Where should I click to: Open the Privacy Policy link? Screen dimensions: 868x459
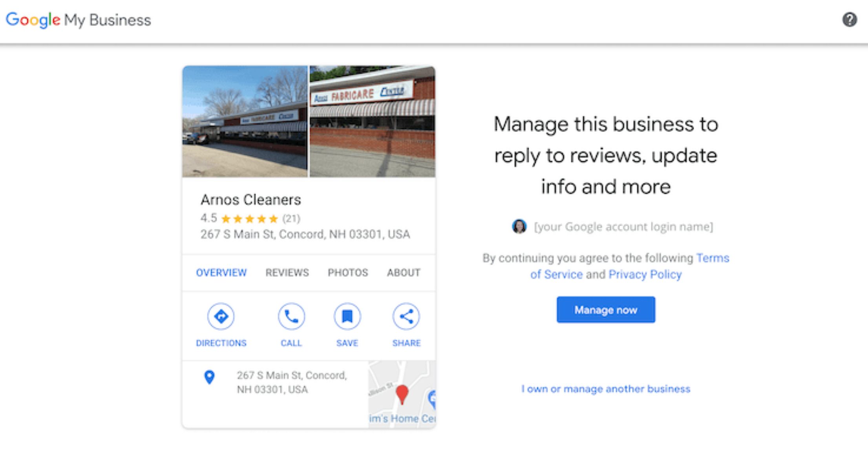click(645, 274)
